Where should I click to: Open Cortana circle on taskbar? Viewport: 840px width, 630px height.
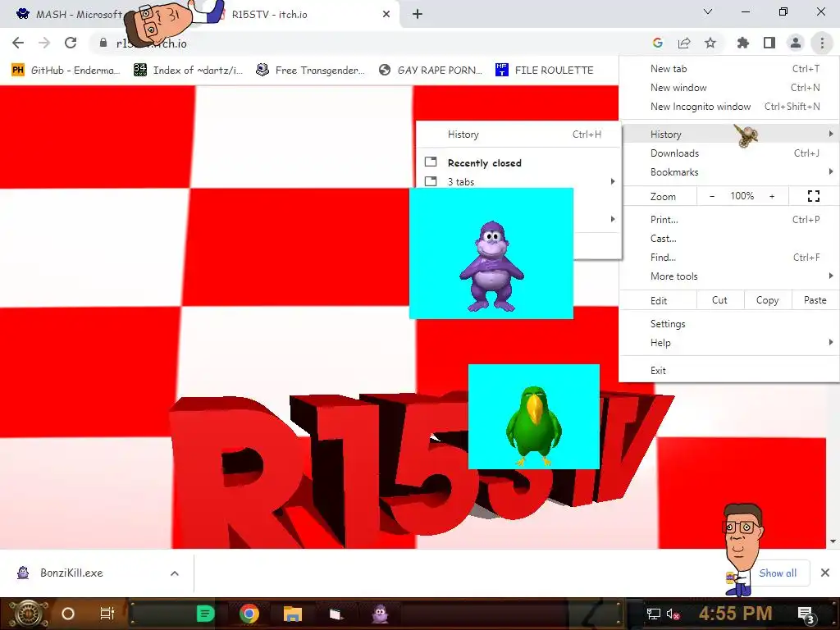pos(68,614)
